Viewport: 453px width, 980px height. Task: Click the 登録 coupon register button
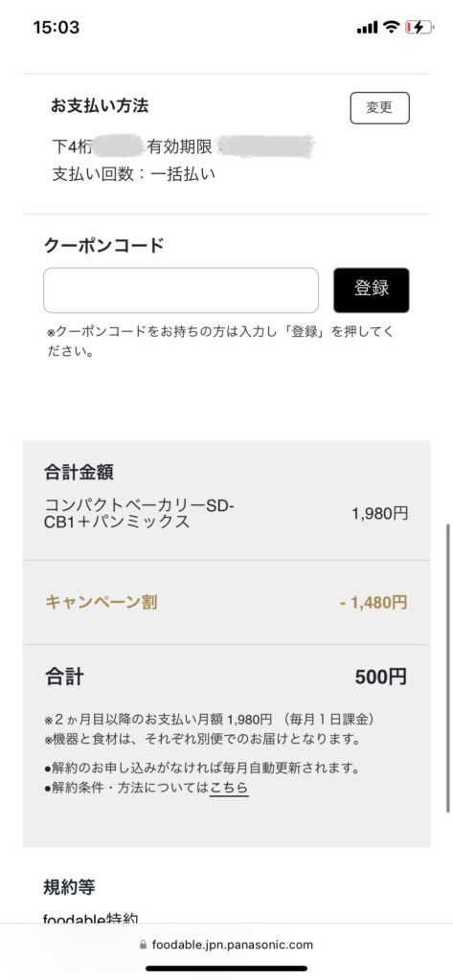(371, 290)
